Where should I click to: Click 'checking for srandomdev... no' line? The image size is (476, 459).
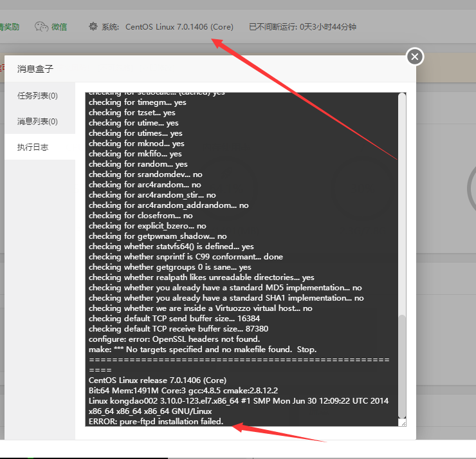point(145,174)
